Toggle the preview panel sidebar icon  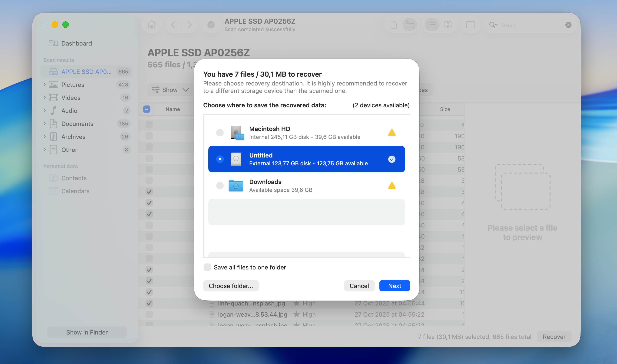[x=470, y=25]
